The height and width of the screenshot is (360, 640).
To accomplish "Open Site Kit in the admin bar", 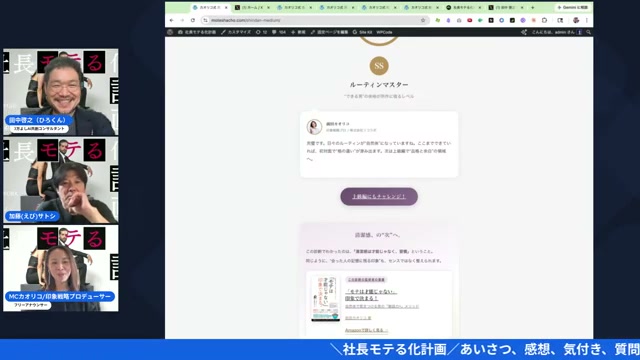I will 362,32.
